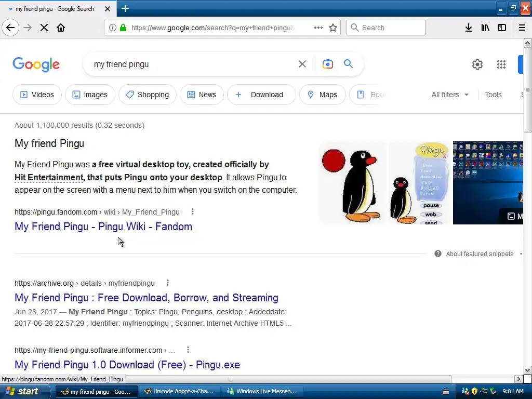Image resolution: width=532 pixels, height=399 pixels.
Task: Add Download to the search
Action: click(261, 95)
